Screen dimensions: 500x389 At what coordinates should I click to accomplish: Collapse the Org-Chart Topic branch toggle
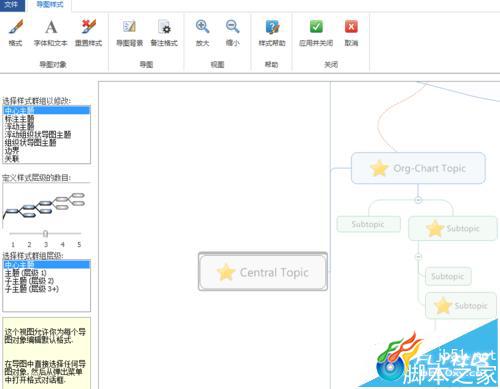(418, 200)
